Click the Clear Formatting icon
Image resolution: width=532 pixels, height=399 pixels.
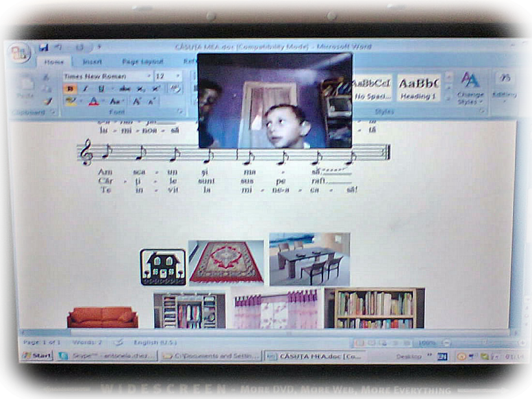pyautogui.click(x=175, y=88)
